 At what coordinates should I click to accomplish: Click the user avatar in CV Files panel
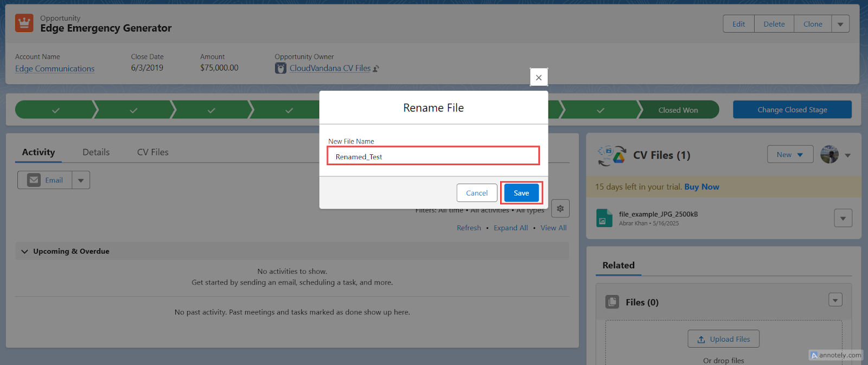[x=829, y=154]
